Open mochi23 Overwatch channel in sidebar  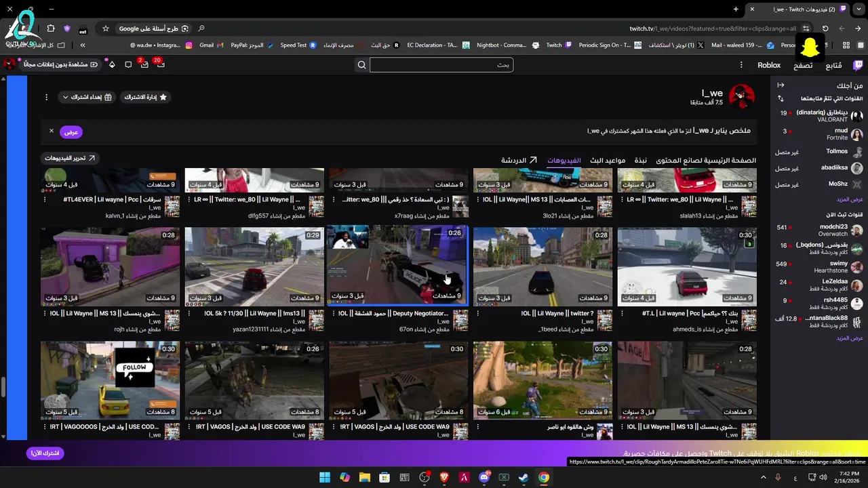819,230
